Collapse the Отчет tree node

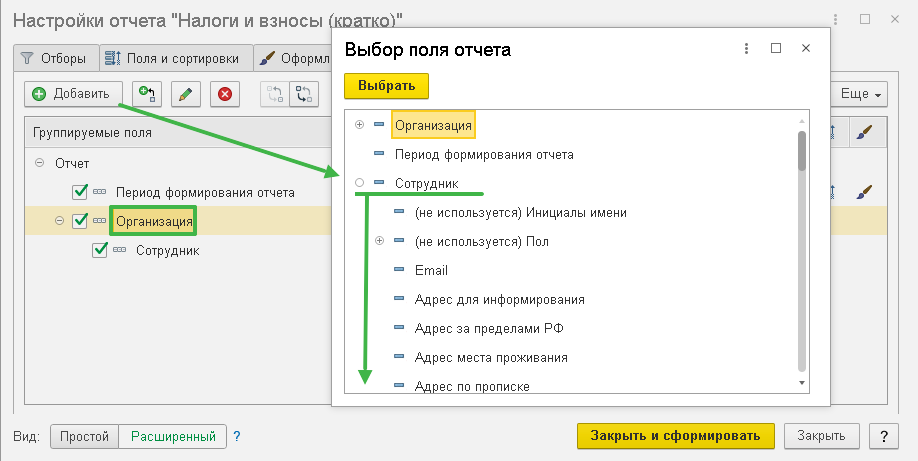pyautogui.click(x=40, y=163)
